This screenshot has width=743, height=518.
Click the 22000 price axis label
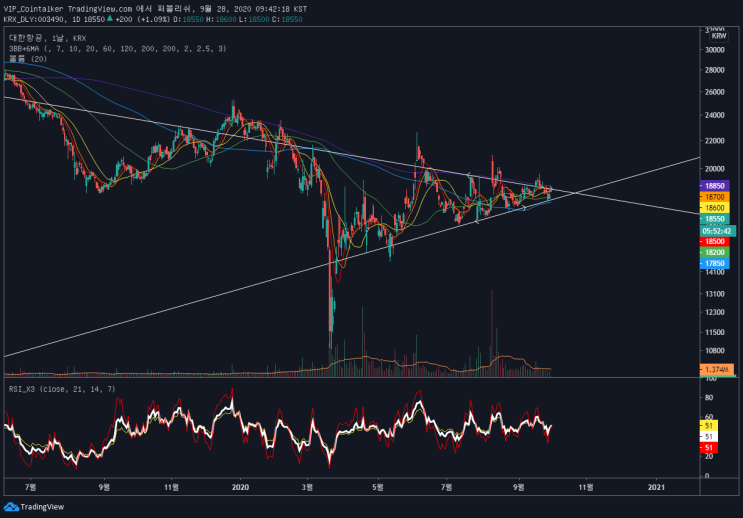715,141
